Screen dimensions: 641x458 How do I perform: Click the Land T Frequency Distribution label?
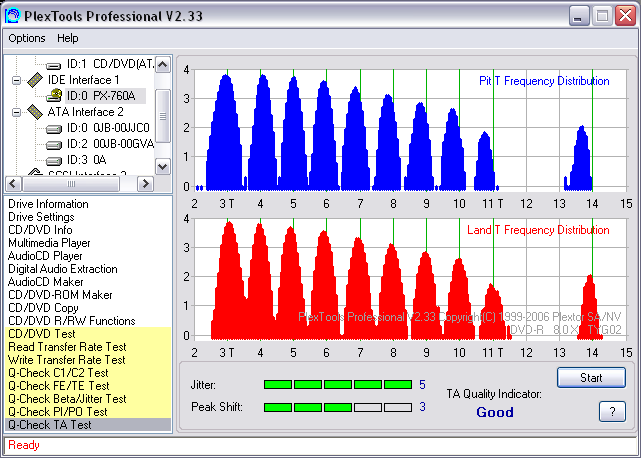538,230
